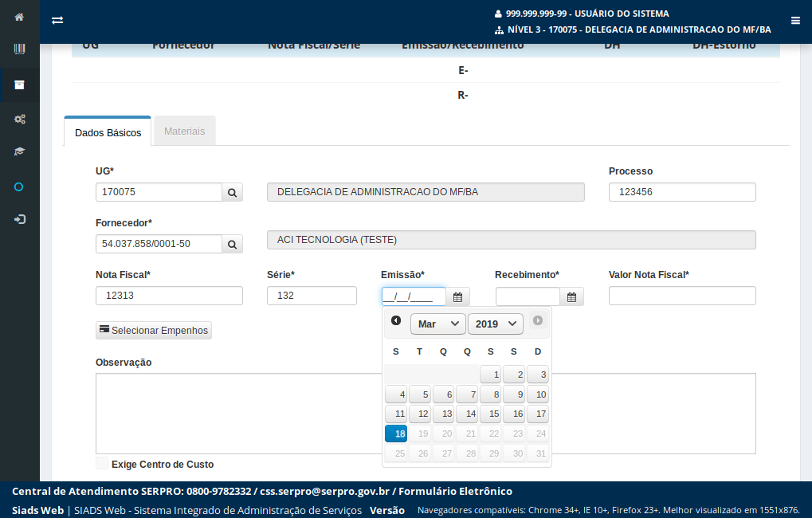Viewport: 812px width, 518px height.
Task: Click the Recebimento date input field
Action: pos(528,296)
